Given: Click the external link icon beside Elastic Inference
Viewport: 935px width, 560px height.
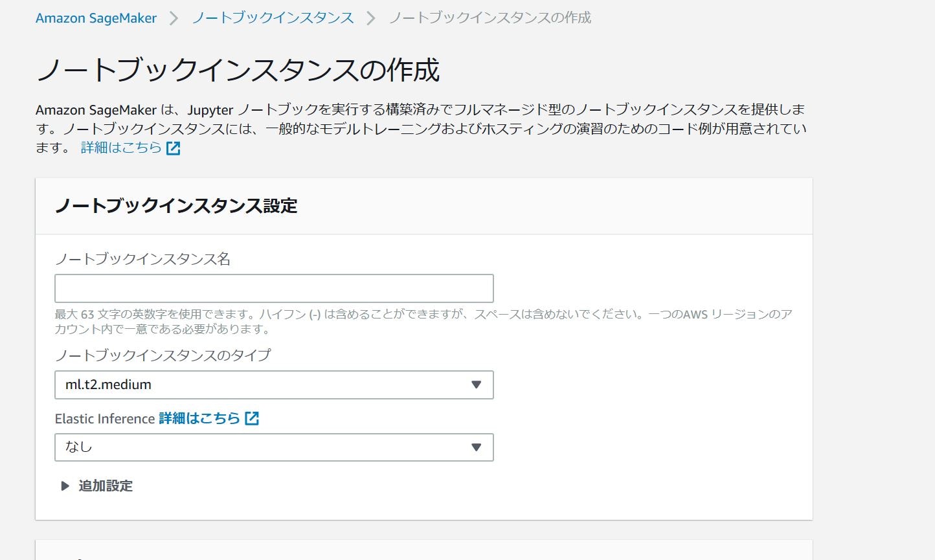Looking at the screenshot, I should pyautogui.click(x=252, y=418).
